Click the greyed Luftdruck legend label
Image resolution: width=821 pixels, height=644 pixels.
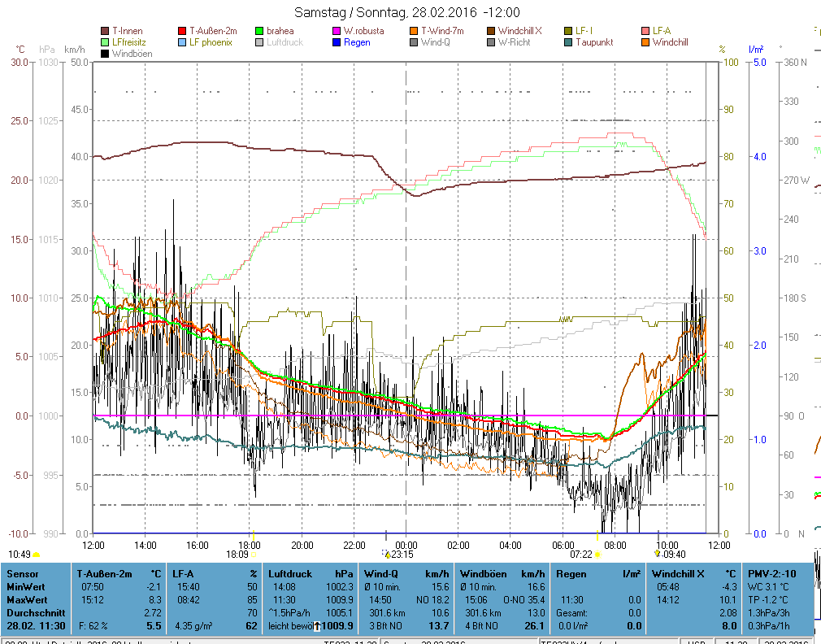click(x=285, y=42)
